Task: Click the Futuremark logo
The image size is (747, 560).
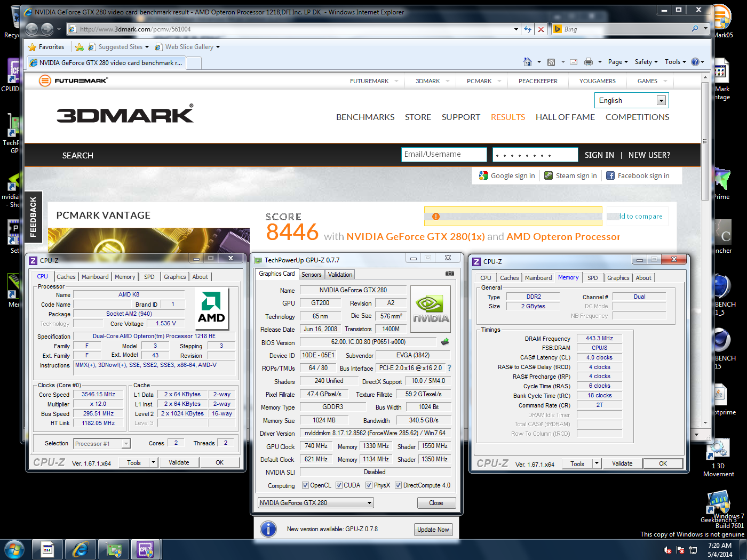Action: pos(74,81)
